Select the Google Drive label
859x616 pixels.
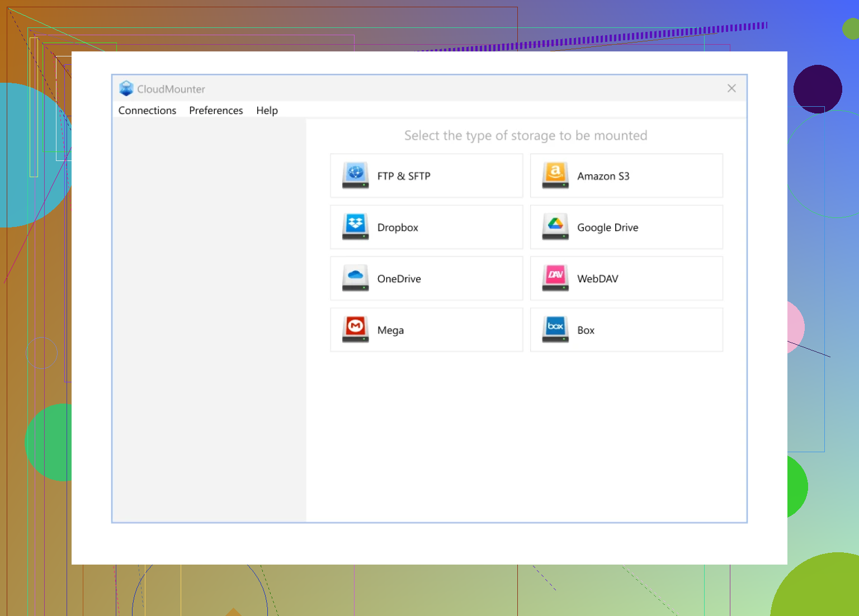click(608, 228)
